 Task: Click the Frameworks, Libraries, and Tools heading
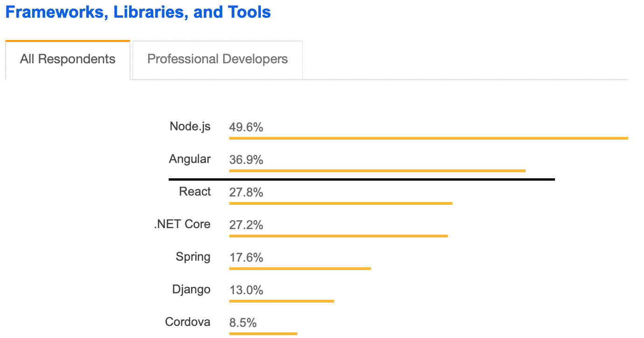[138, 12]
